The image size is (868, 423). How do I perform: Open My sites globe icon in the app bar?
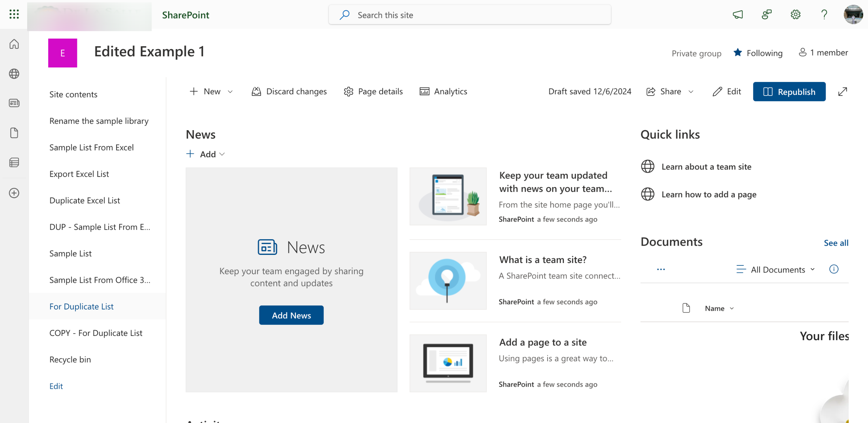coord(14,74)
